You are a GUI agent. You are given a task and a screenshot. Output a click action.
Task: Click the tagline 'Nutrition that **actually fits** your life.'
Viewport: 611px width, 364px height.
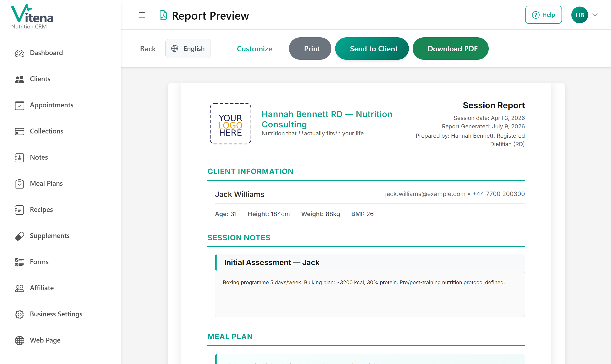[x=313, y=133]
